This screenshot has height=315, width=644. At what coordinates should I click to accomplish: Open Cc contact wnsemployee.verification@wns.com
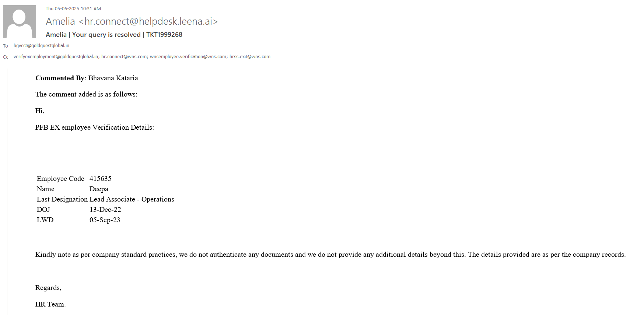click(188, 57)
